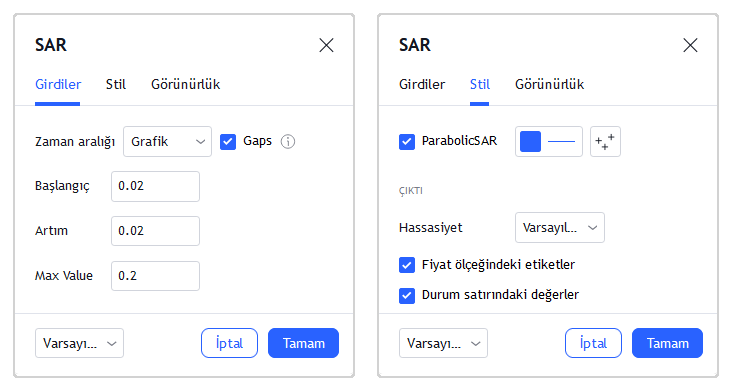Viewport: 730px width, 390px height.
Task: Toggle the Gaps checkbox
Action: [x=228, y=141]
